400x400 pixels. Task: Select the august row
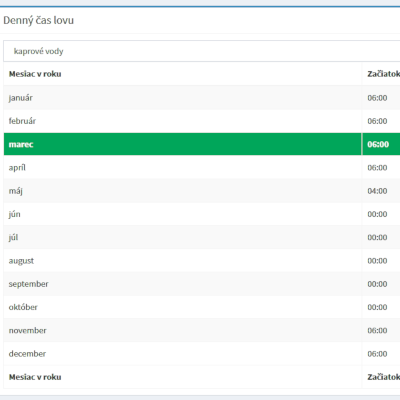[x=202, y=261]
